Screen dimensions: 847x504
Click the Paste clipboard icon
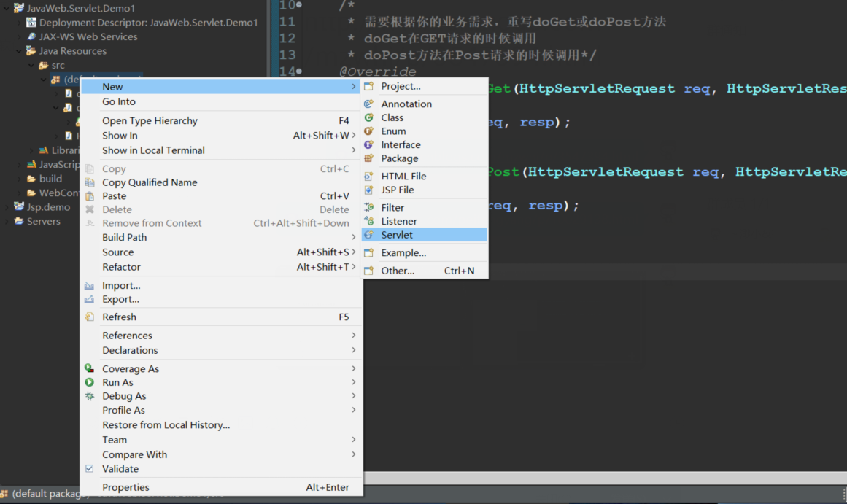[x=90, y=196]
